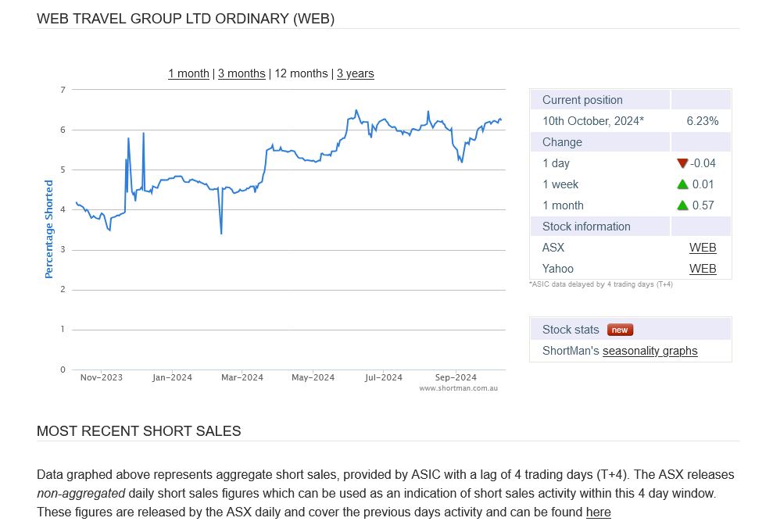Click the 'Yahoo' row label
Screen dimensions: 773x532
click(557, 269)
